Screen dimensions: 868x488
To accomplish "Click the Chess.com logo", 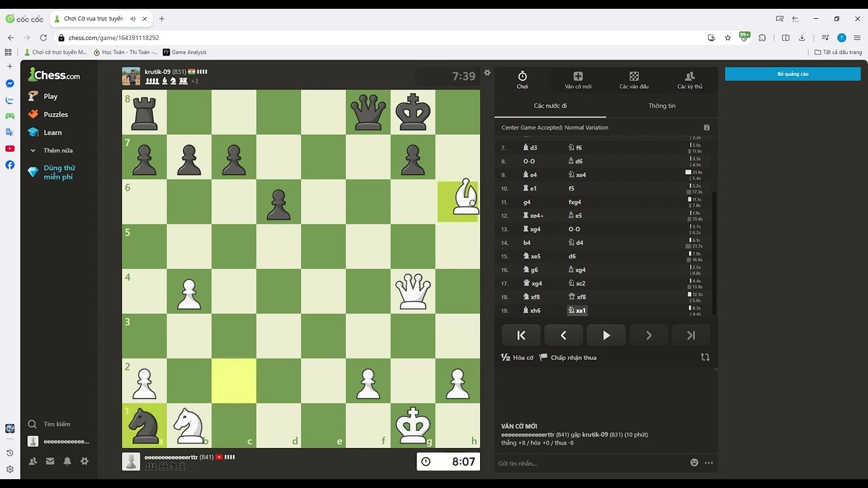I will tap(54, 75).
